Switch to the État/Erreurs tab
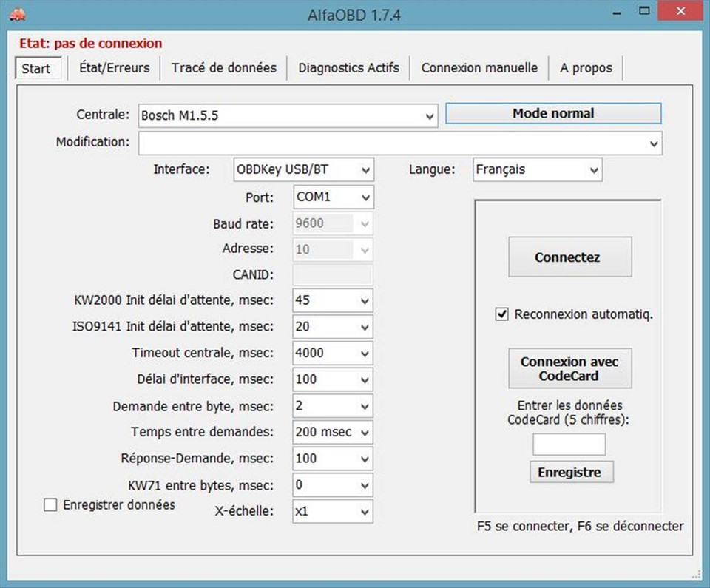 click(x=114, y=67)
